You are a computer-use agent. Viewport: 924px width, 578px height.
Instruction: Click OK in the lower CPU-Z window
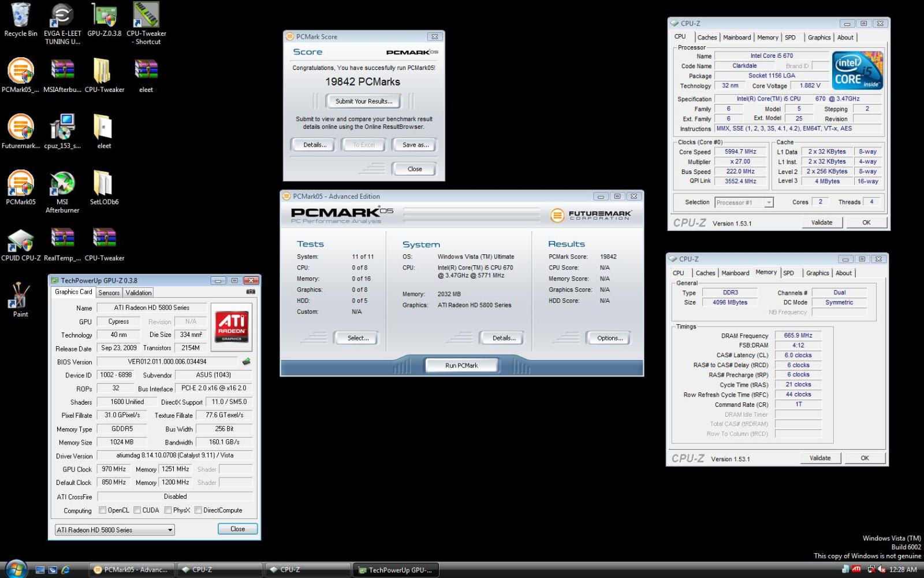tap(865, 458)
